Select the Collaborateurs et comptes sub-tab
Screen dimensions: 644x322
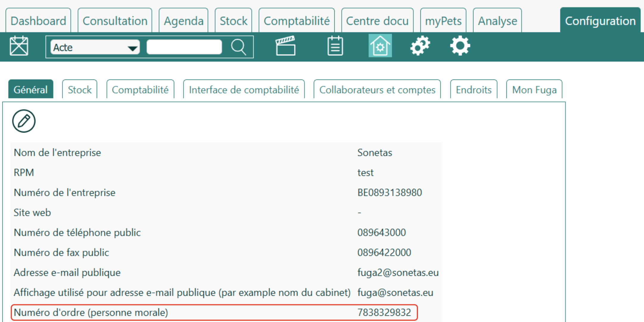377,90
